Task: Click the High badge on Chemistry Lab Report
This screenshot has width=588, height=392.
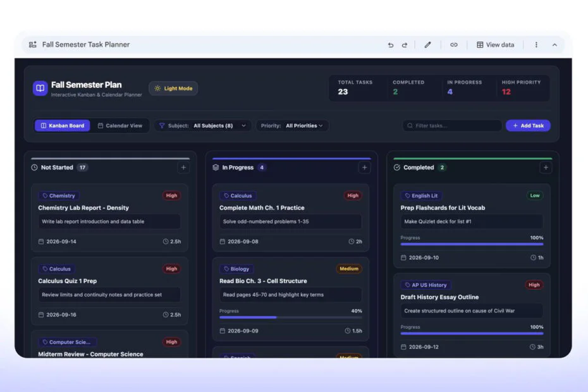Action: click(171, 195)
